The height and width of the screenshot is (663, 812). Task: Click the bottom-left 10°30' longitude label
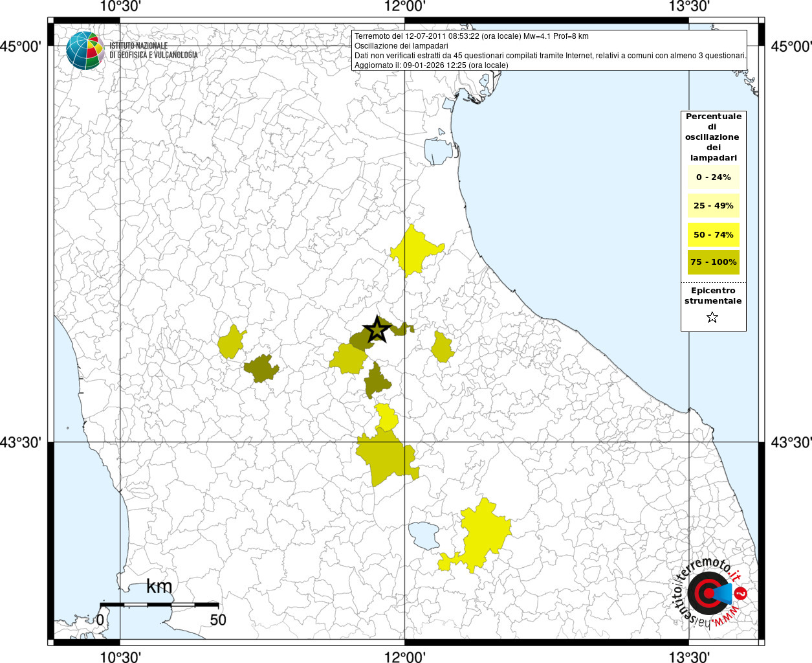coord(120,657)
